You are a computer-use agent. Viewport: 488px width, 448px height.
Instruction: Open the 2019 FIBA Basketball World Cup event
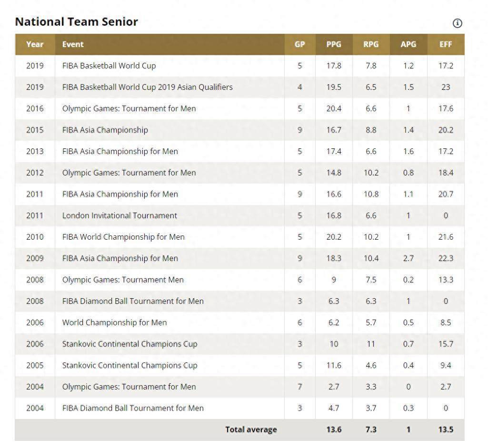pyautogui.click(x=109, y=66)
